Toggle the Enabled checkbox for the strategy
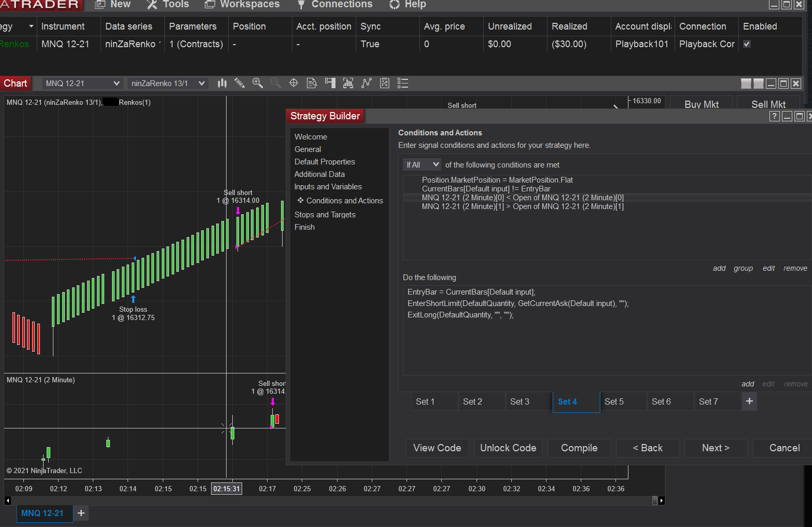Viewport: 812px width, 527px height. tap(747, 44)
